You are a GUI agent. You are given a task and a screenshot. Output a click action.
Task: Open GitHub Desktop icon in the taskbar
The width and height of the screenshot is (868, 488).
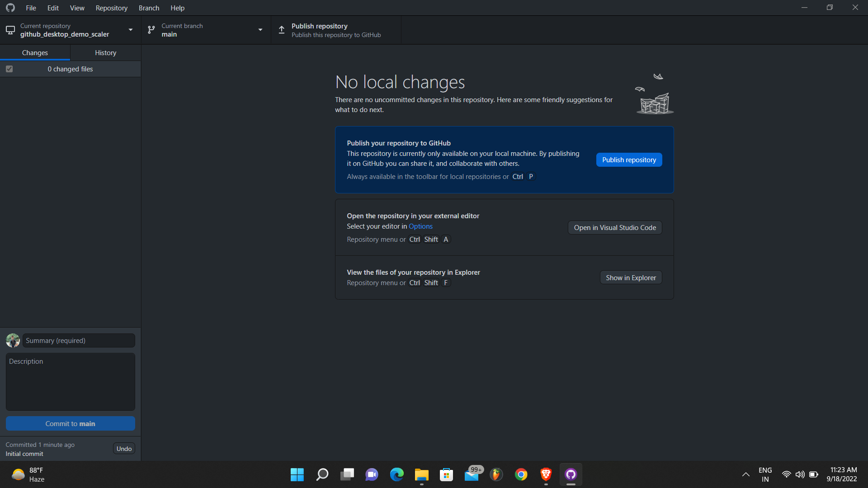571,474
